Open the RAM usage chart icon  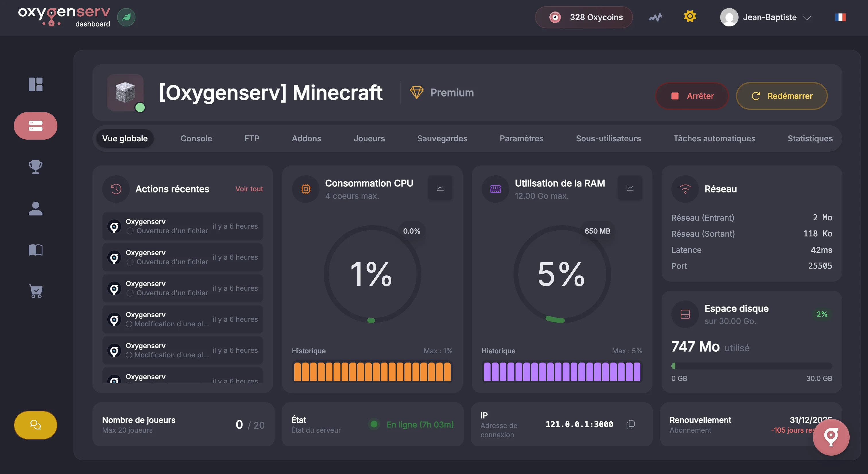click(630, 188)
